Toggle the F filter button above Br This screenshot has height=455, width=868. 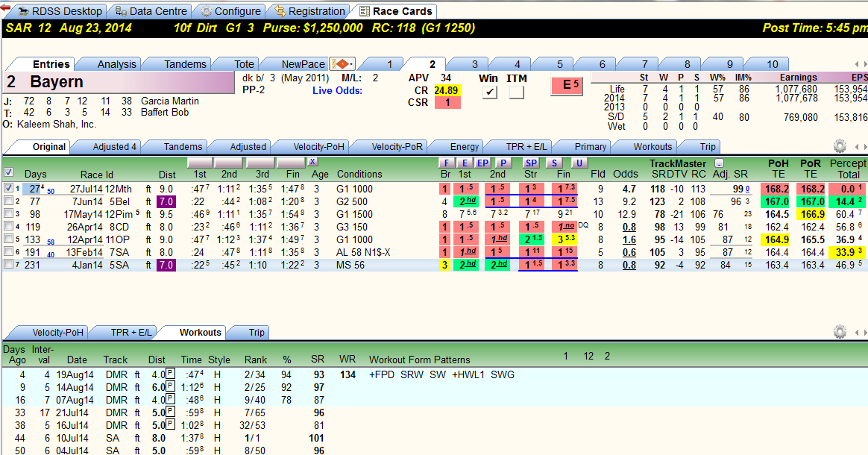coord(446,163)
